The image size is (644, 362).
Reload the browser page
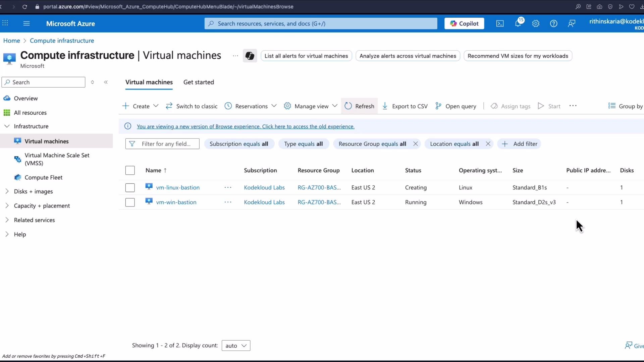pyautogui.click(x=24, y=7)
